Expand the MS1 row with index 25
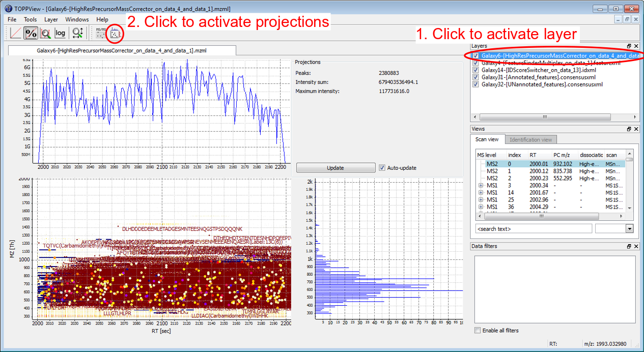The height and width of the screenshot is (352, 644). click(481, 200)
